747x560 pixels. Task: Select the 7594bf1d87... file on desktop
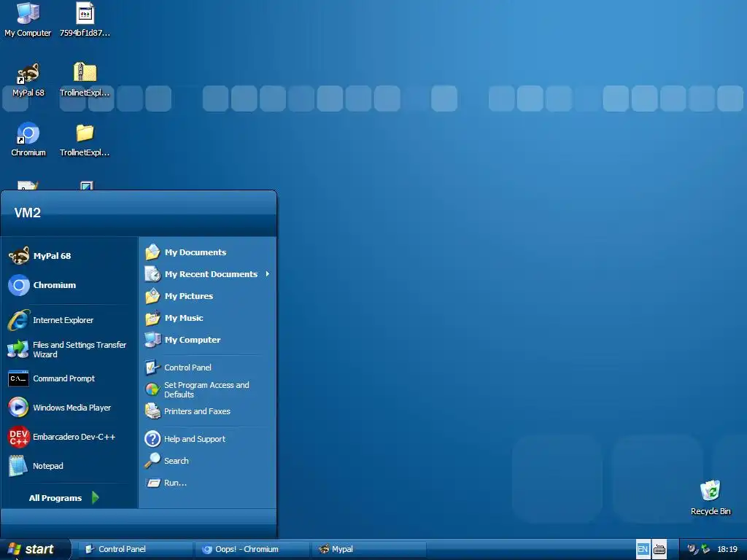(x=85, y=20)
